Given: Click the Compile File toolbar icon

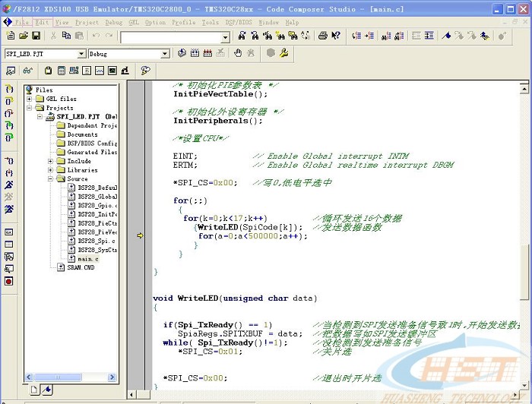Looking at the screenshot, I should [x=182, y=53].
